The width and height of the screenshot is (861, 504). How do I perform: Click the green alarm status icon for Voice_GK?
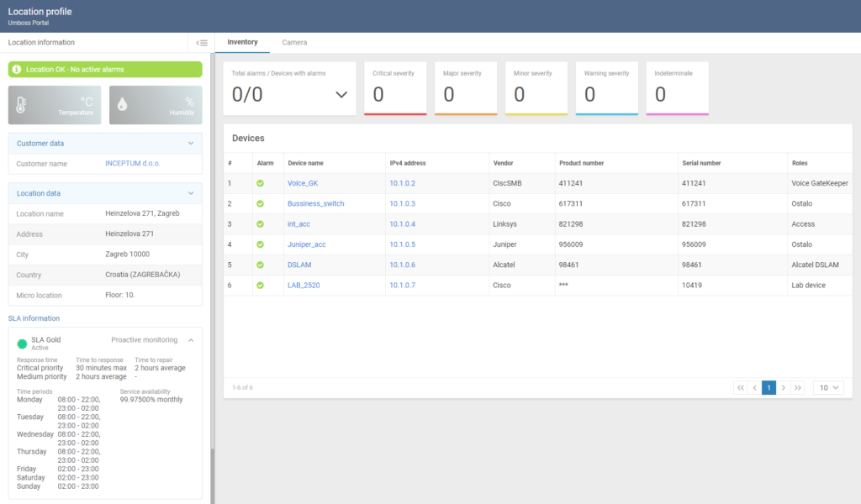(x=260, y=183)
